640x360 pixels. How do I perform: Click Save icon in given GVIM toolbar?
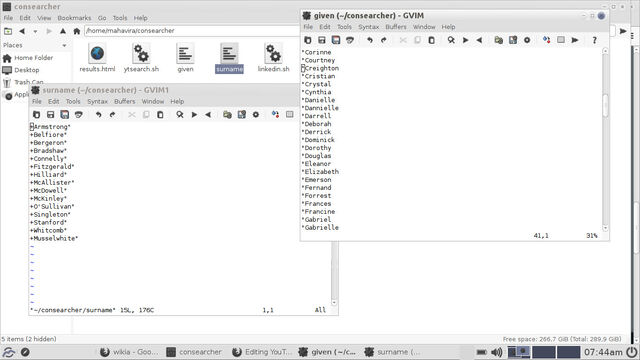[322, 40]
